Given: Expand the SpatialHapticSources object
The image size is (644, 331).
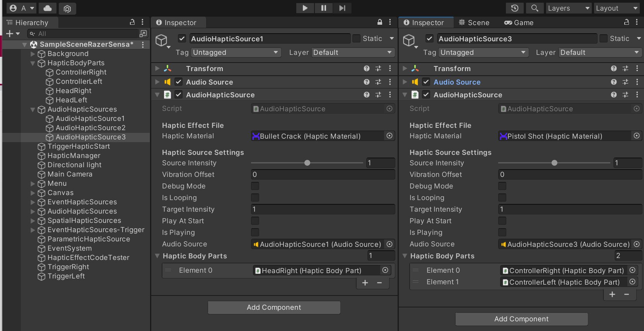Looking at the screenshot, I should (x=33, y=221).
